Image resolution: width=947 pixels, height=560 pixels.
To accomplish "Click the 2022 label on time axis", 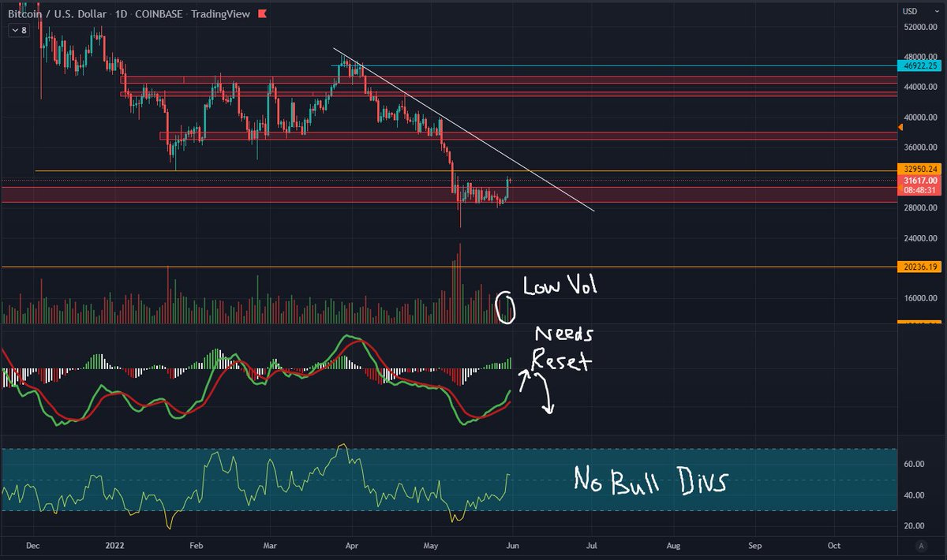I will pos(116,545).
